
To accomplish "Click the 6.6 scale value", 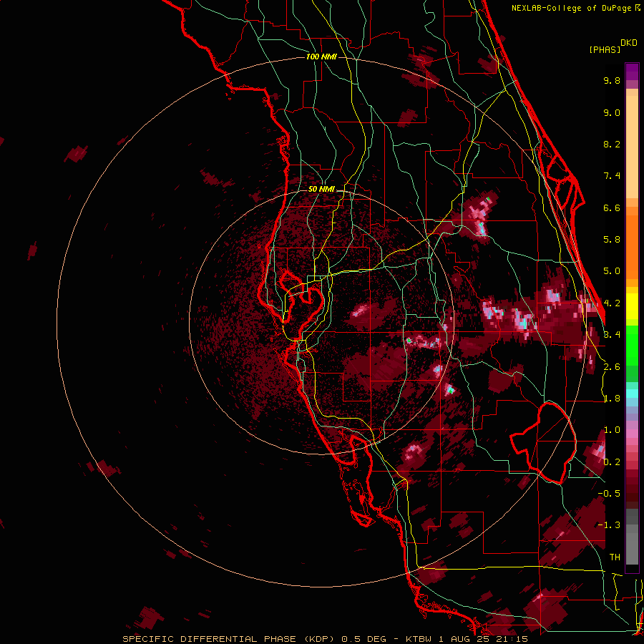I will (612, 208).
